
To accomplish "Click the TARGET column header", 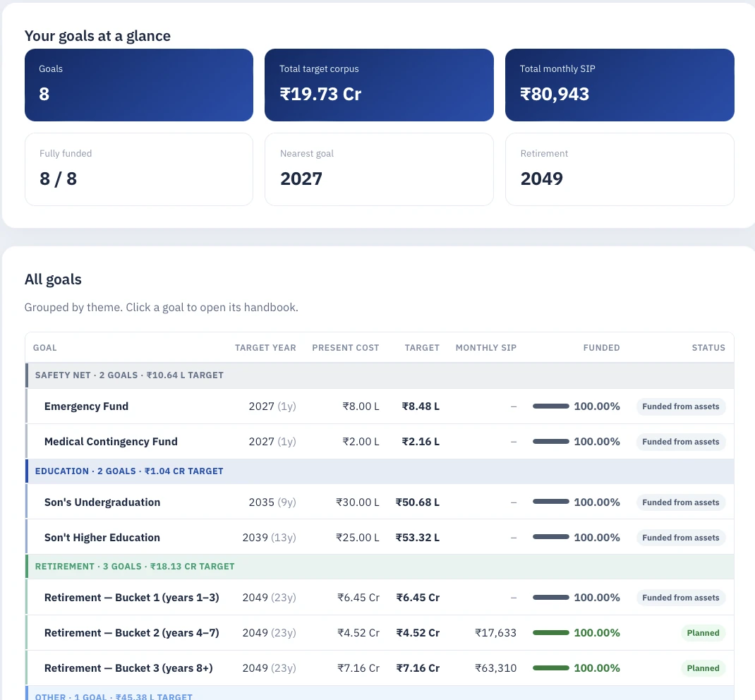I will [x=422, y=348].
